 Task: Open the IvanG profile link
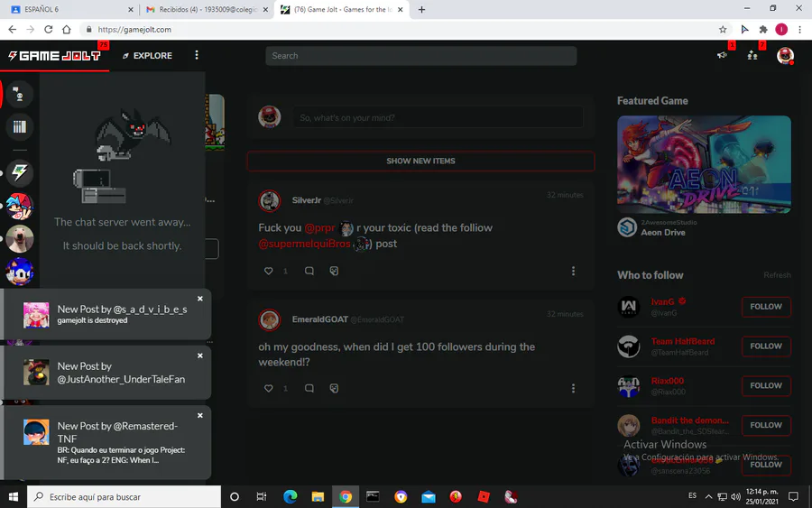662,302
